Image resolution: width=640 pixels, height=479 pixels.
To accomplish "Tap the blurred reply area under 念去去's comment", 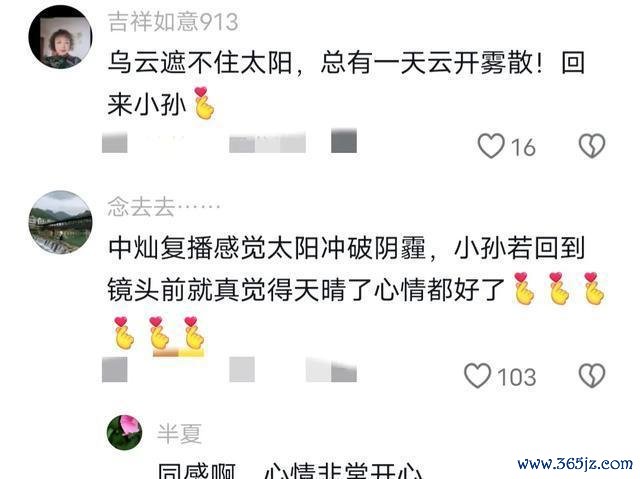I will coord(242,369).
